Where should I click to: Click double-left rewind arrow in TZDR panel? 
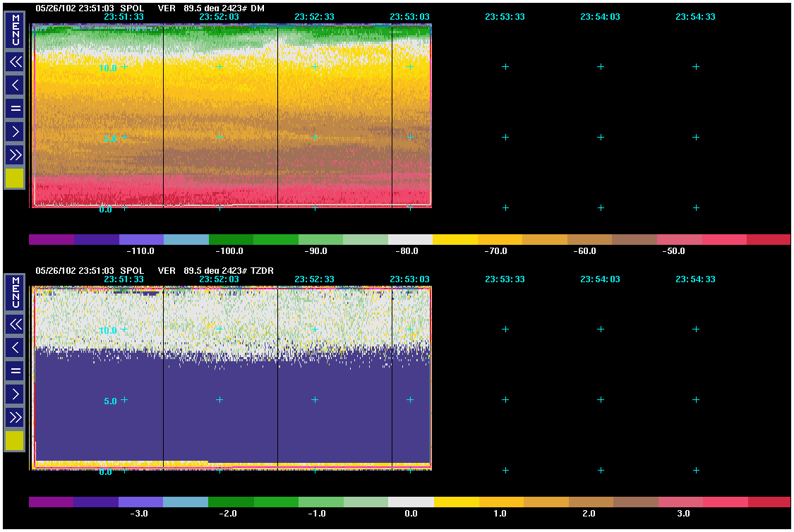click(15, 325)
